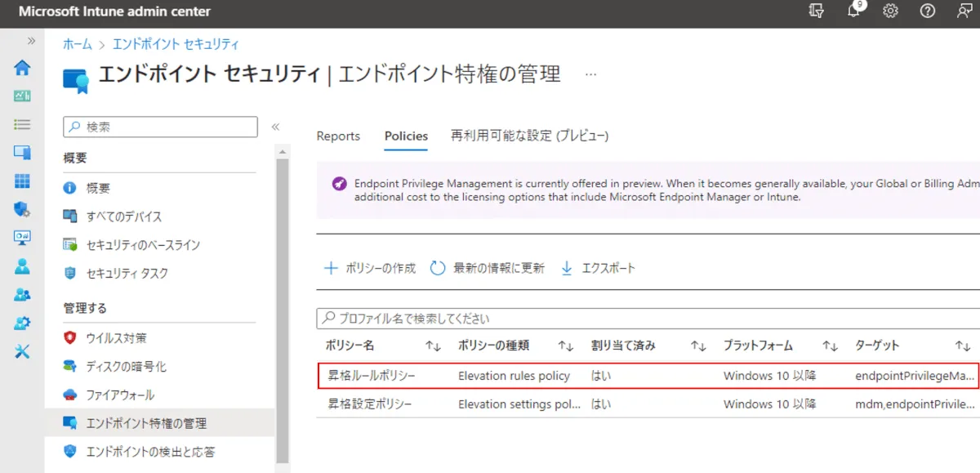Click the Users icon in left rail

pos(22,266)
